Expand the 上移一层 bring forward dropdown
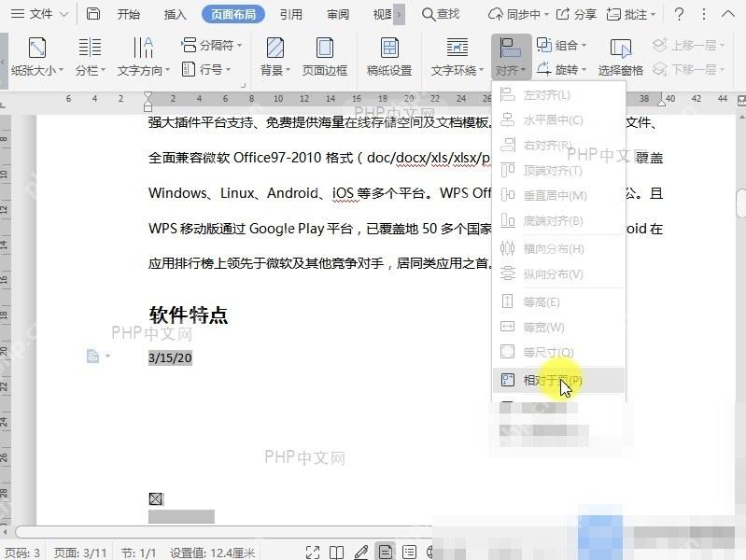Image resolution: width=746 pixels, height=560 pixels. (722, 45)
